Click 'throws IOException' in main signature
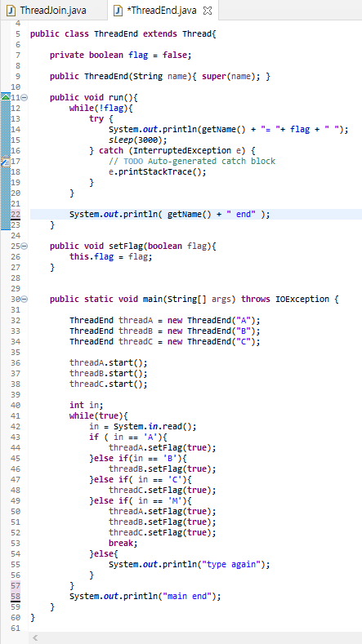The width and height of the screenshot is (362, 644). (285, 300)
